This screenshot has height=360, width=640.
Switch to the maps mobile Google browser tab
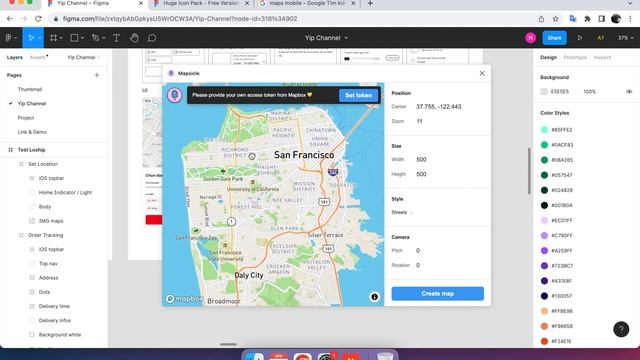[x=307, y=3]
